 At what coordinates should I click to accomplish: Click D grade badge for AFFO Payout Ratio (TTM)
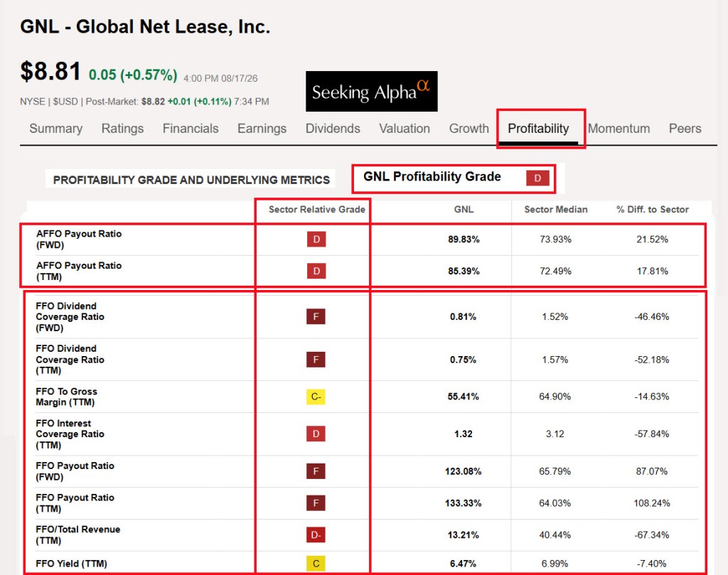[316, 271]
